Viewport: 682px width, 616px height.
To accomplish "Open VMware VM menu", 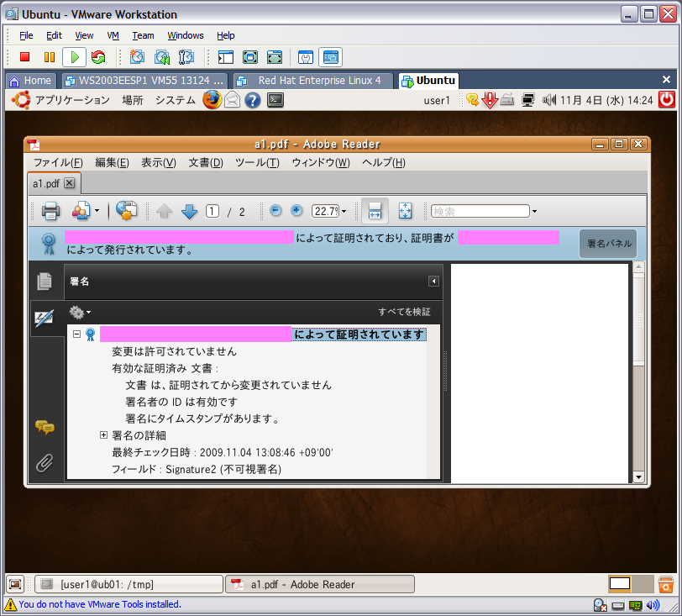I will 113,35.
